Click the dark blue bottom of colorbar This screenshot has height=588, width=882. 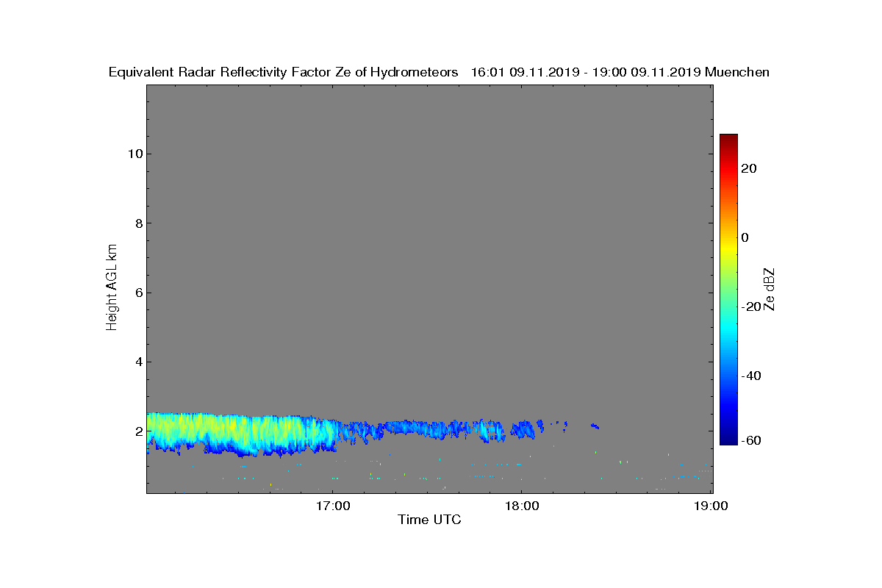click(x=728, y=438)
